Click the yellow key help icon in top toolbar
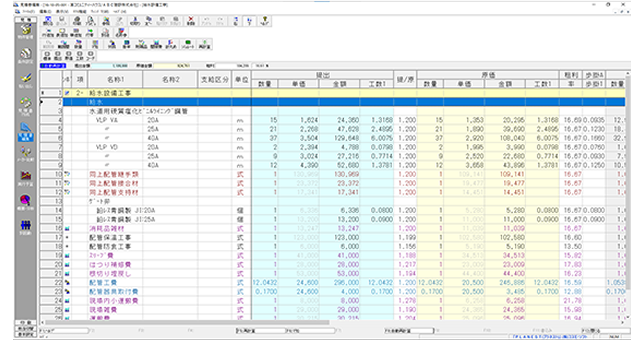 (265, 21)
